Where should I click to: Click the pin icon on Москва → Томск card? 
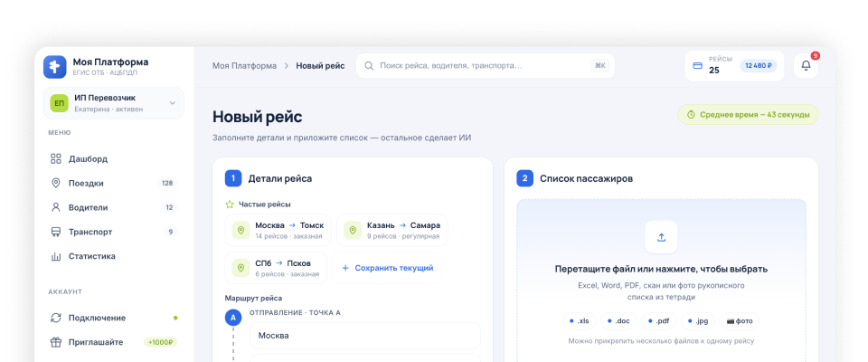pos(241,230)
